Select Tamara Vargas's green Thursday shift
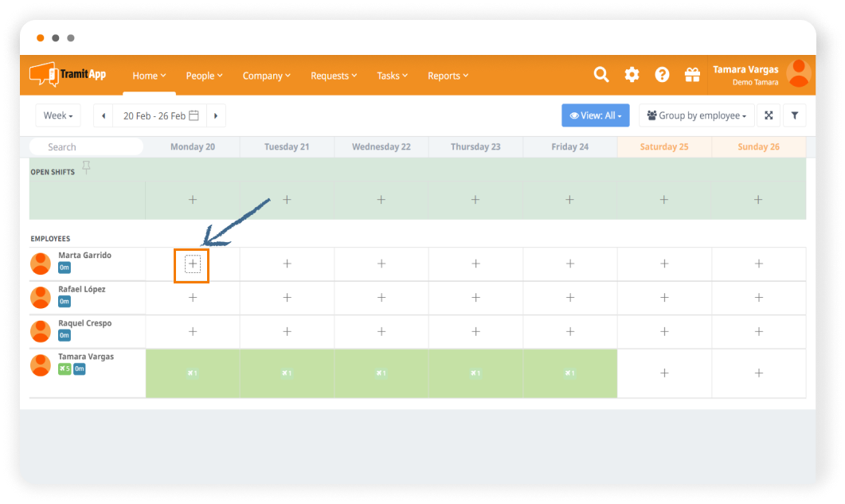845x504 pixels. point(475,373)
